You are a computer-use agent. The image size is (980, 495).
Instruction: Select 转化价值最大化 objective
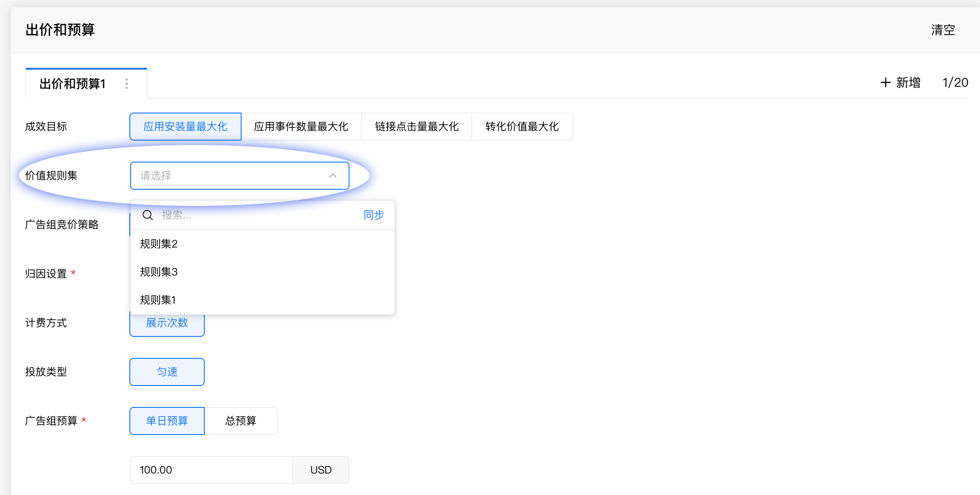click(521, 127)
